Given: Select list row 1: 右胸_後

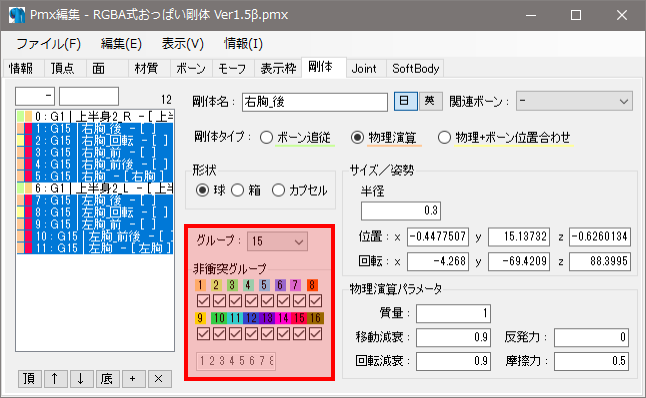Looking at the screenshot, I should point(95,129).
